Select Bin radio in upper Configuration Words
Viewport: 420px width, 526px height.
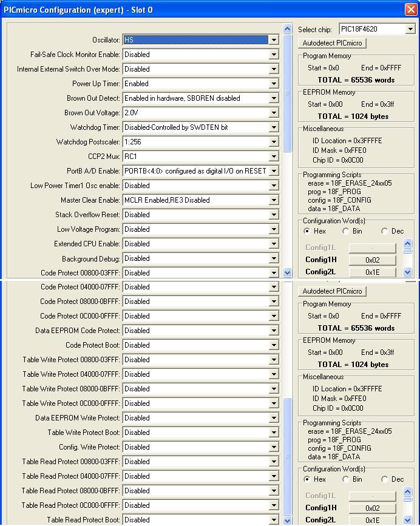click(345, 231)
